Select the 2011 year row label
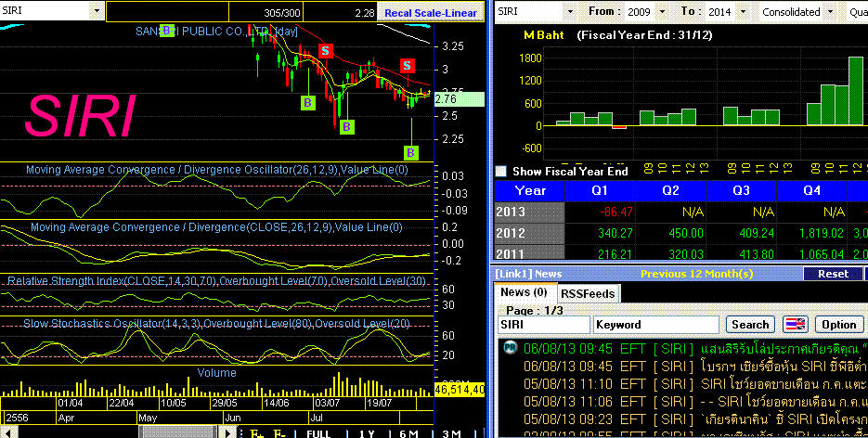Viewport: 868px width, 438px height. (x=530, y=254)
